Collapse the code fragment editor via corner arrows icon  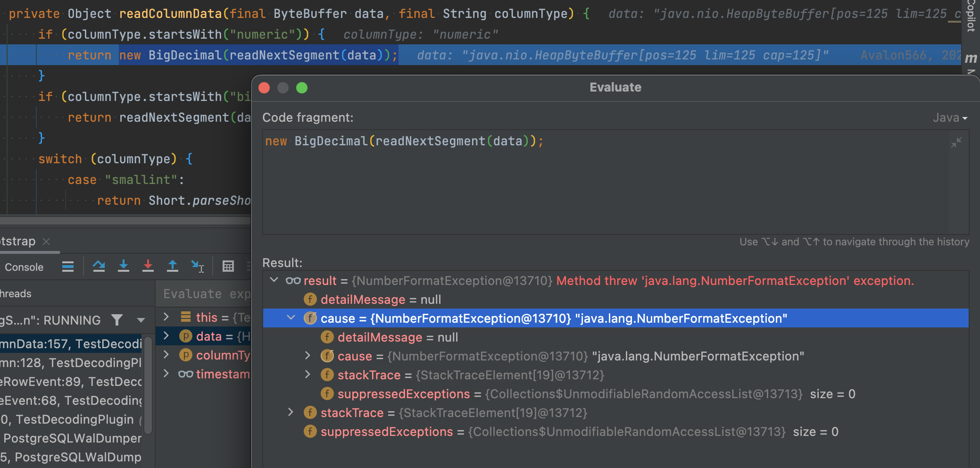[x=956, y=142]
